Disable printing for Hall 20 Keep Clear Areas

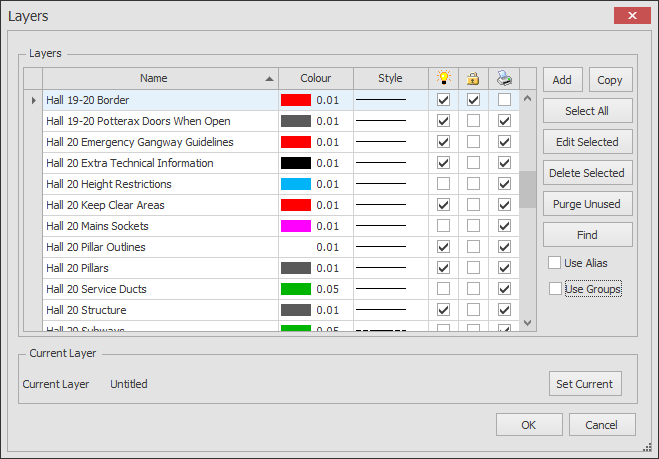coord(504,205)
